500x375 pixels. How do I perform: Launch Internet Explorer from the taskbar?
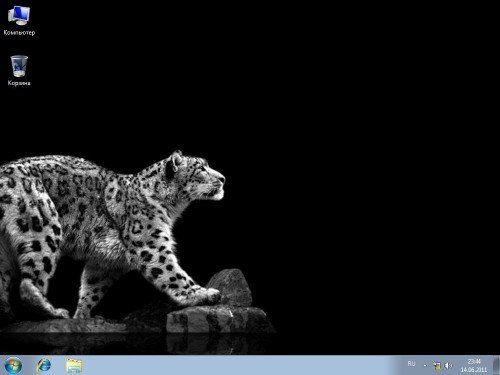pos(44,365)
